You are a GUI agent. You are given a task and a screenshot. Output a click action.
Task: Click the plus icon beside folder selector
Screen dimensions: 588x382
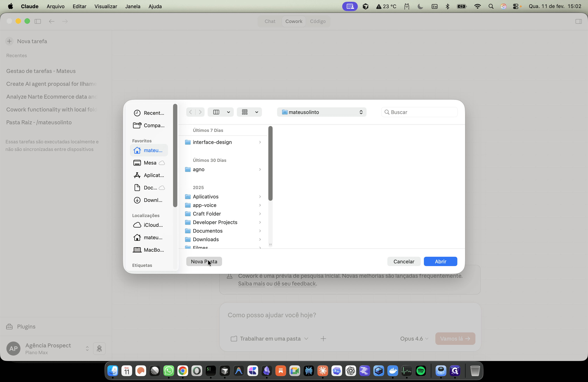pyautogui.click(x=323, y=338)
